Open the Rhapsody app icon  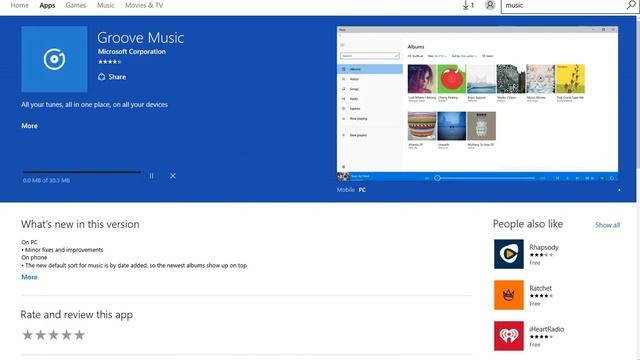point(509,254)
